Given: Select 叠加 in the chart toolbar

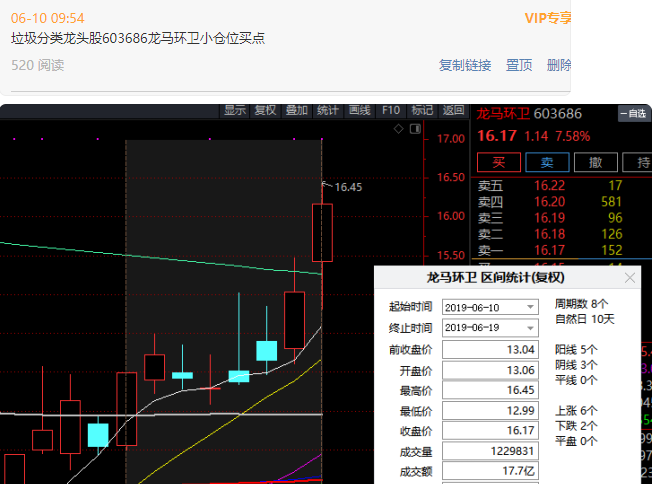Looking at the screenshot, I should 297,110.
